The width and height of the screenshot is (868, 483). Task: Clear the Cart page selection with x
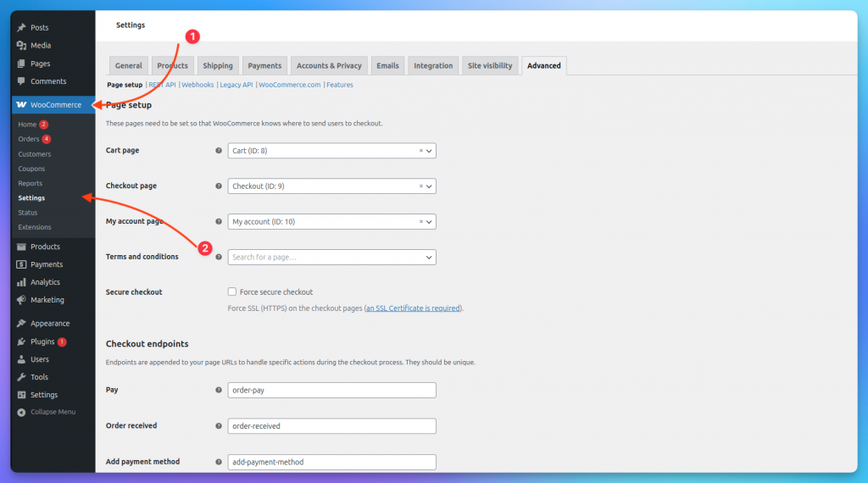tap(420, 151)
